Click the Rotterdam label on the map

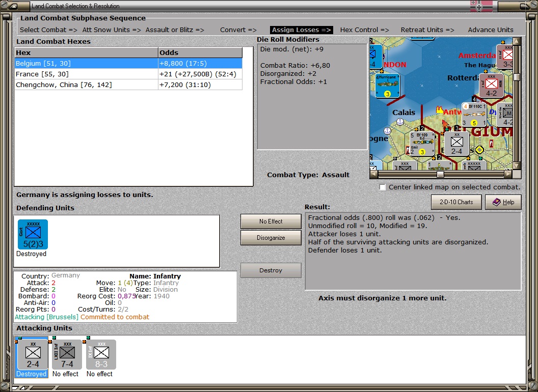coord(463,78)
